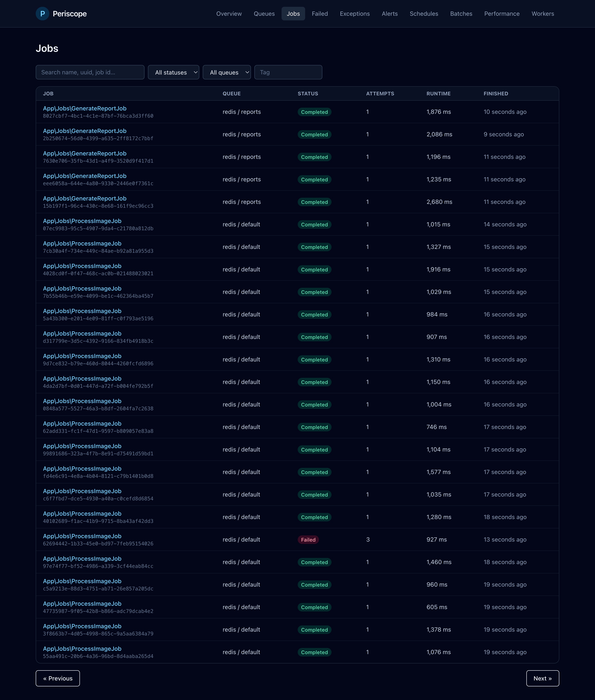Open ProcessImageJob with uuid 7b55b46b
Viewport: 595px width, 700px height.
click(x=82, y=288)
